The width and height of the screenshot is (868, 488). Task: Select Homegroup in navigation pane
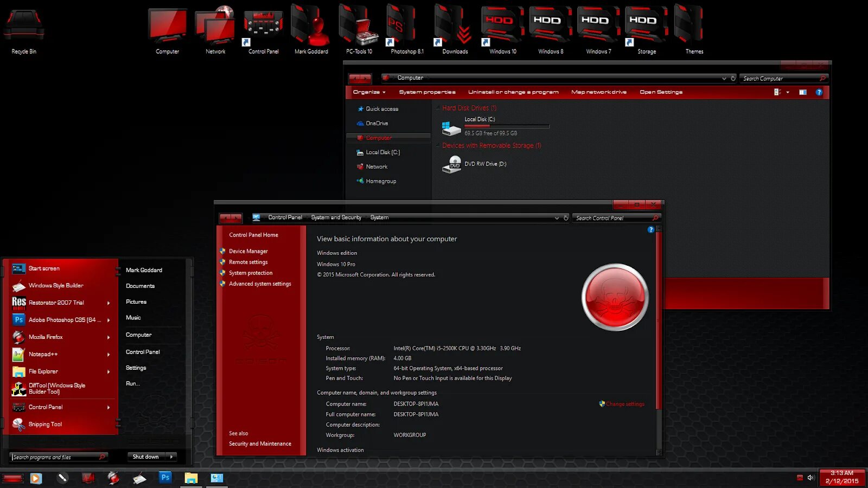(x=381, y=182)
